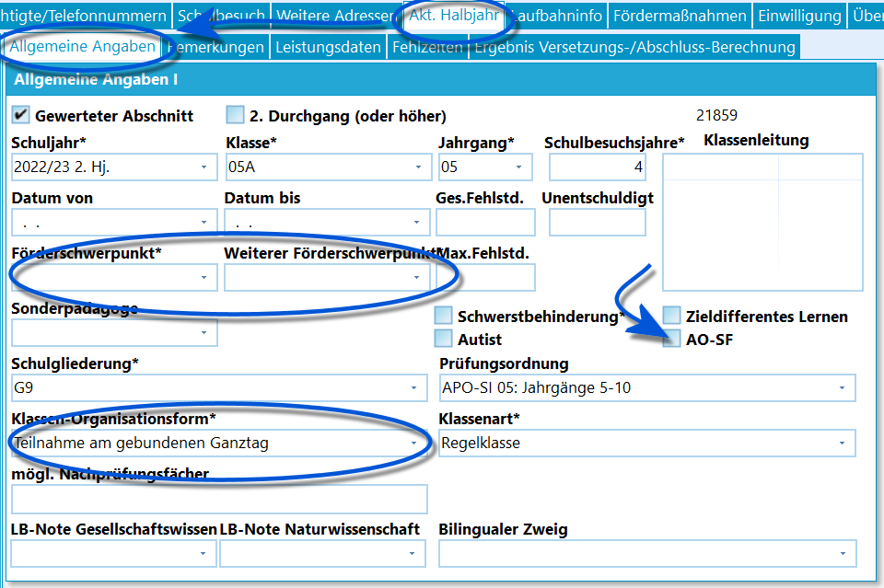Select the Allgemeine Angaben sub-tab
This screenshot has height=588, width=884.
pyautogui.click(x=82, y=46)
